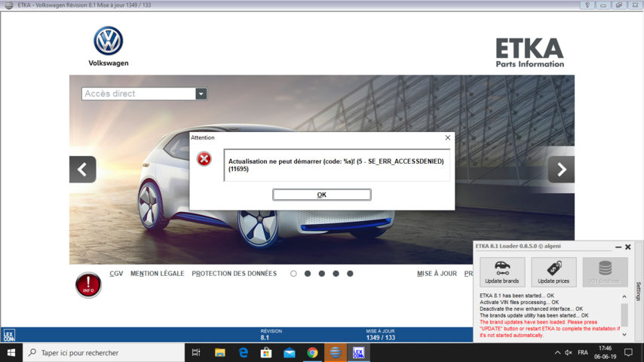Open the CGV link
The height and width of the screenshot is (362, 644).
(x=116, y=274)
